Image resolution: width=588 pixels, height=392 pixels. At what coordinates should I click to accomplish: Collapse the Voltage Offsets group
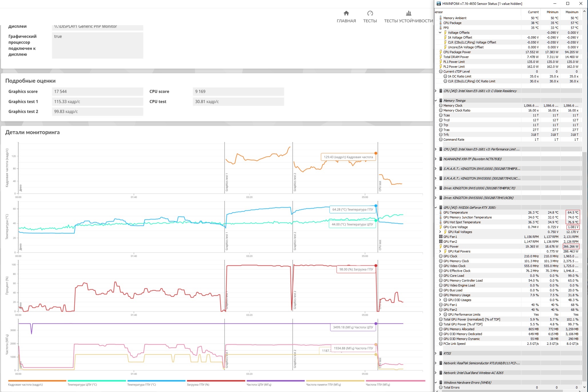point(440,33)
